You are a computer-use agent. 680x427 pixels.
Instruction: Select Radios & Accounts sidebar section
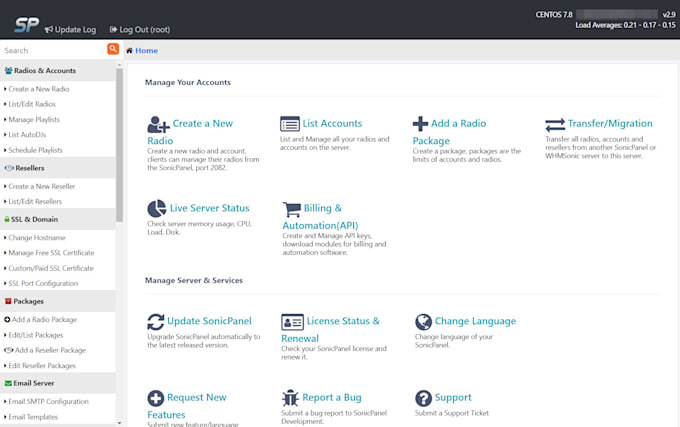[58, 71]
